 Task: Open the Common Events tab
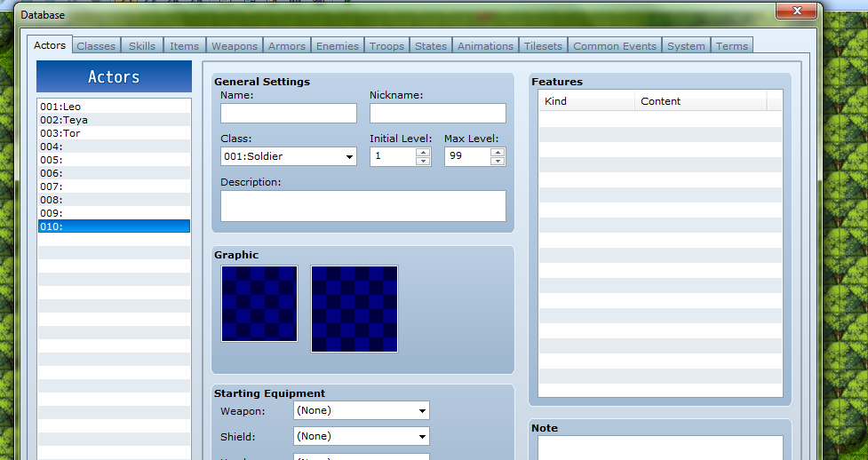(615, 46)
